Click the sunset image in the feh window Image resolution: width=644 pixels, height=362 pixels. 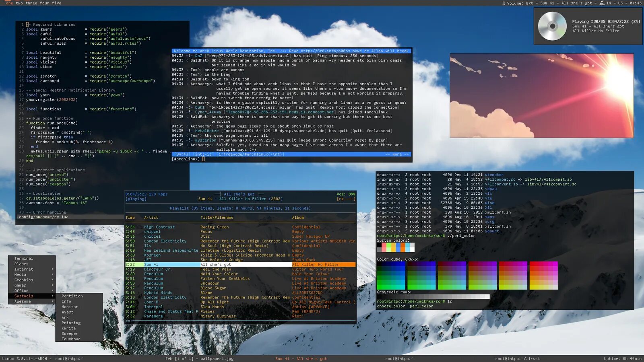542,96
